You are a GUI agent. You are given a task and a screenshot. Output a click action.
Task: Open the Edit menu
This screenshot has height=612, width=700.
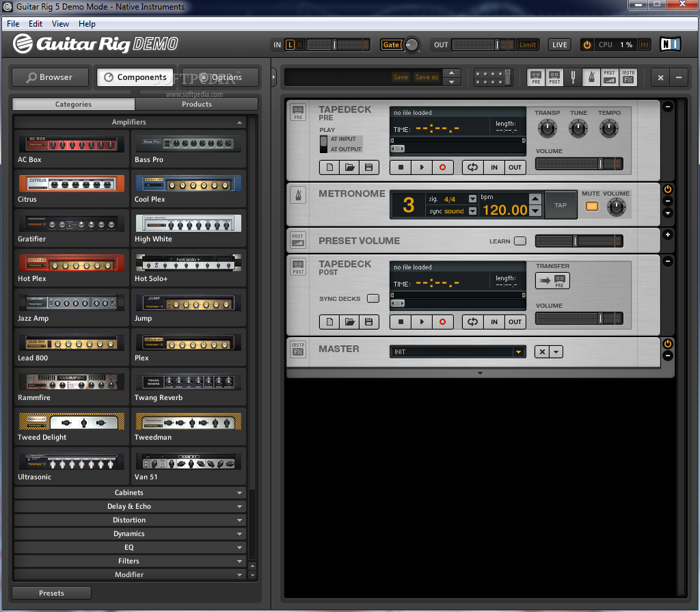coord(36,24)
